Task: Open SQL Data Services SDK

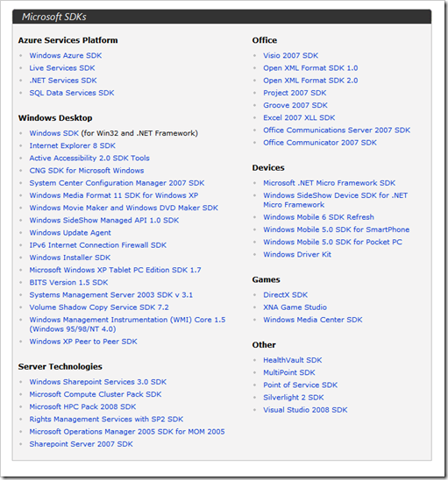Action: (x=72, y=93)
